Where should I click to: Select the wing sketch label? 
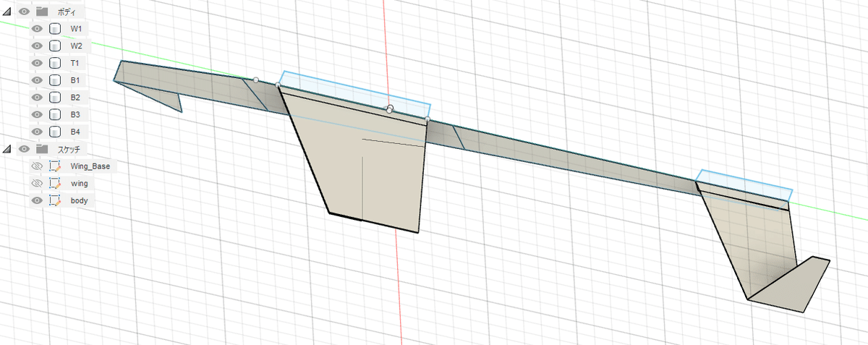[x=79, y=183]
